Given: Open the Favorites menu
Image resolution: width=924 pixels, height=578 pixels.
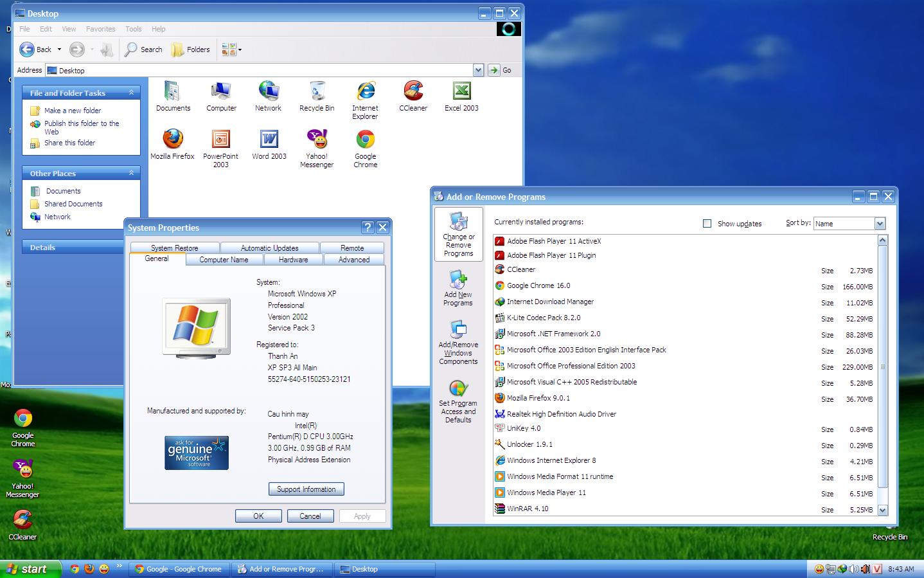Looking at the screenshot, I should (x=100, y=29).
